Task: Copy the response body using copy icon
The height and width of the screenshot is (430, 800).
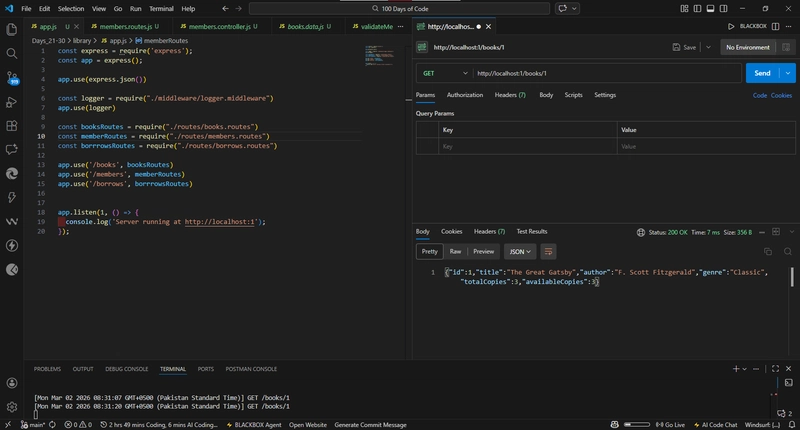Action: tap(767, 252)
